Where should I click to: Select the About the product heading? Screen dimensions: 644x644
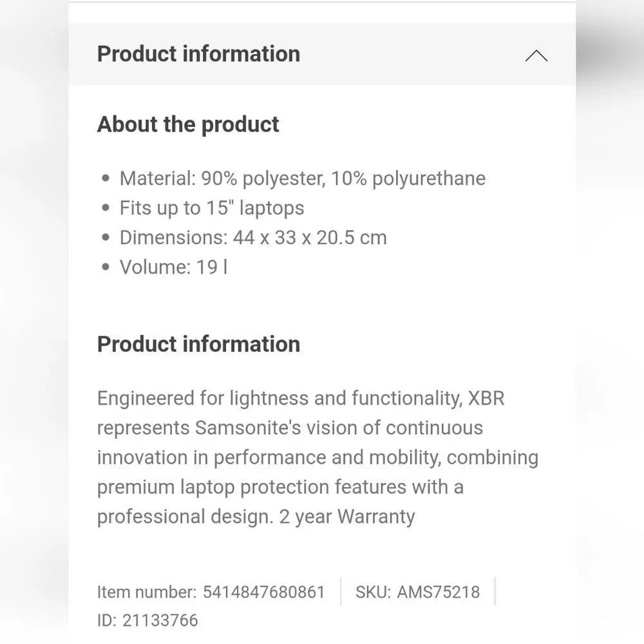[x=188, y=124]
